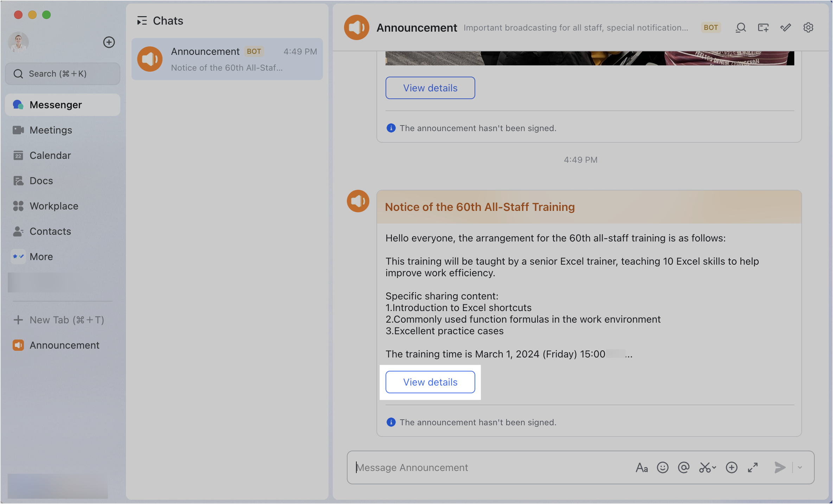833x504 pixels.
Task: Click the add-to-group icon in header
Action: click(763, 27)
